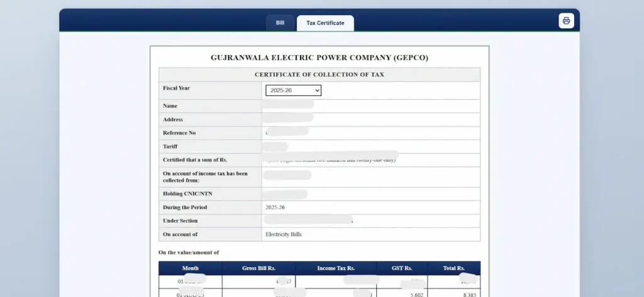Click the Reference No label
The width and height of the screenshot is (644, 297).
pos(179,133)
